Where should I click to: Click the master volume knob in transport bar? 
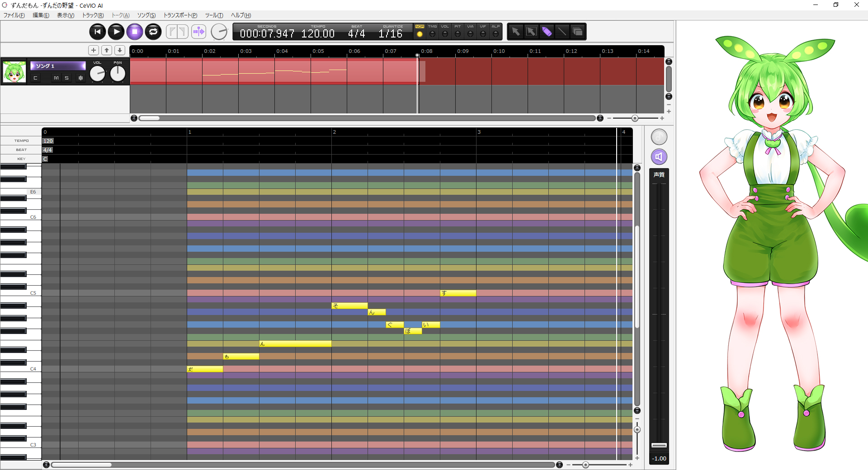(x=219, y=32)
